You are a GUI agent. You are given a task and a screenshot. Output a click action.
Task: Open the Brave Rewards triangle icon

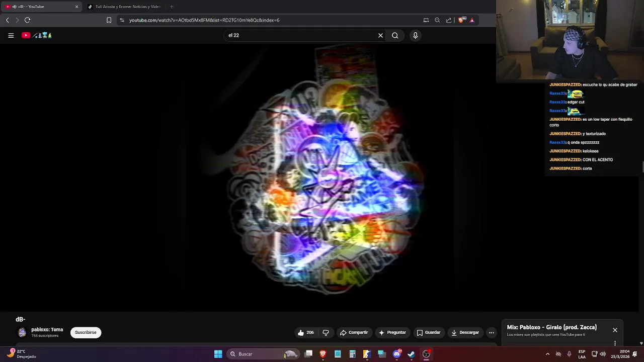tap(472, 20)
